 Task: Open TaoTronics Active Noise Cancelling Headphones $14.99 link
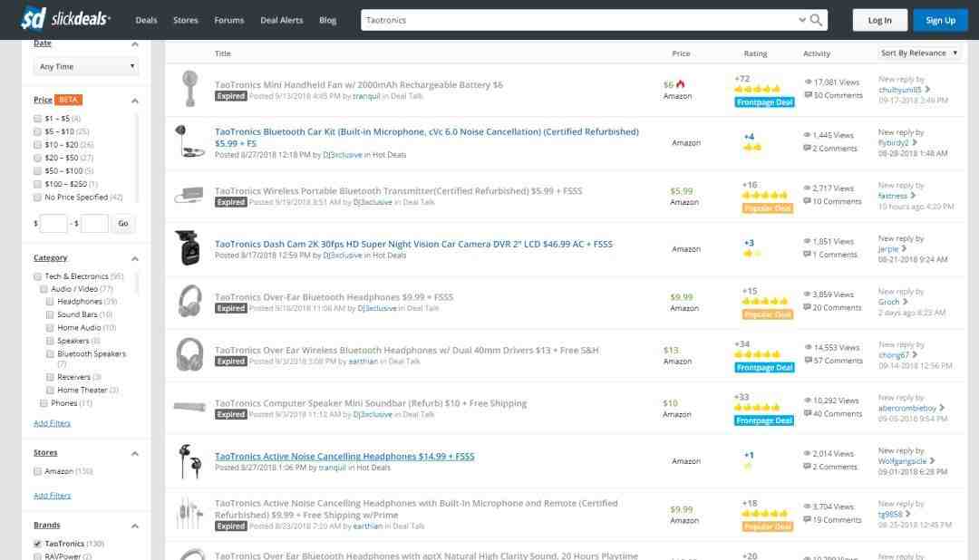pos(344,457)
